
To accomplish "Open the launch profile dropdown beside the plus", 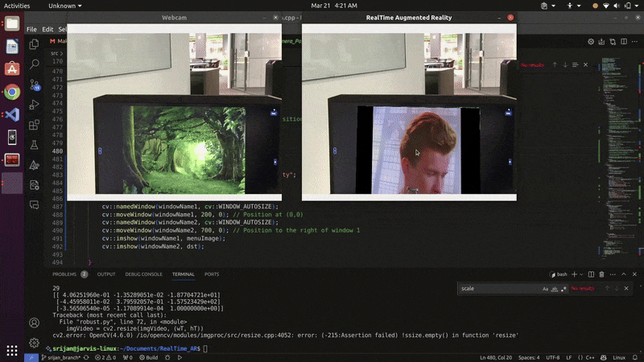I will click(x=581, y=274).
